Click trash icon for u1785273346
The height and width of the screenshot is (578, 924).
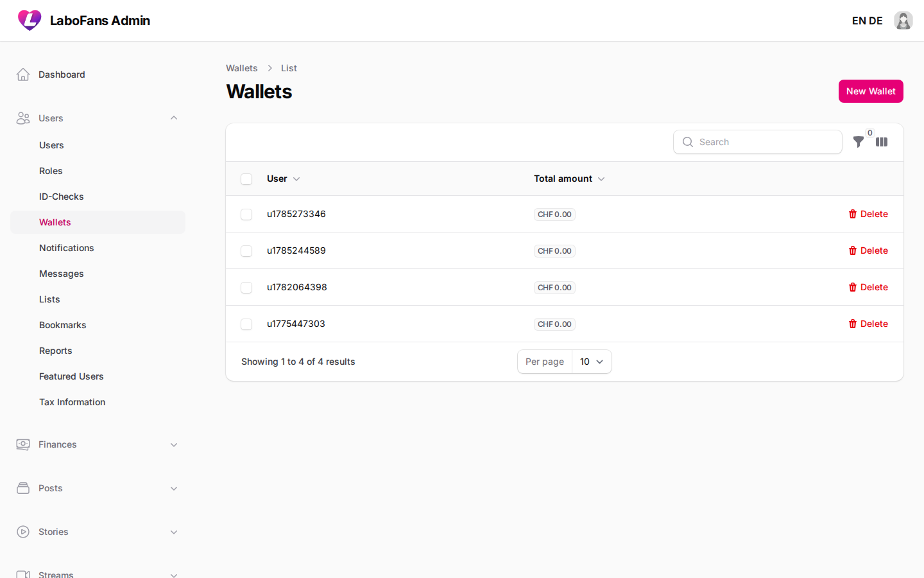(853, 214)
